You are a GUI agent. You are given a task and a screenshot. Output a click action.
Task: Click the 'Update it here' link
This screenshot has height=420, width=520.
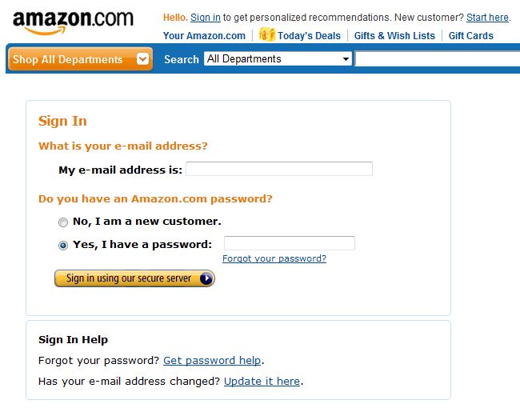[x=262, y=382]
